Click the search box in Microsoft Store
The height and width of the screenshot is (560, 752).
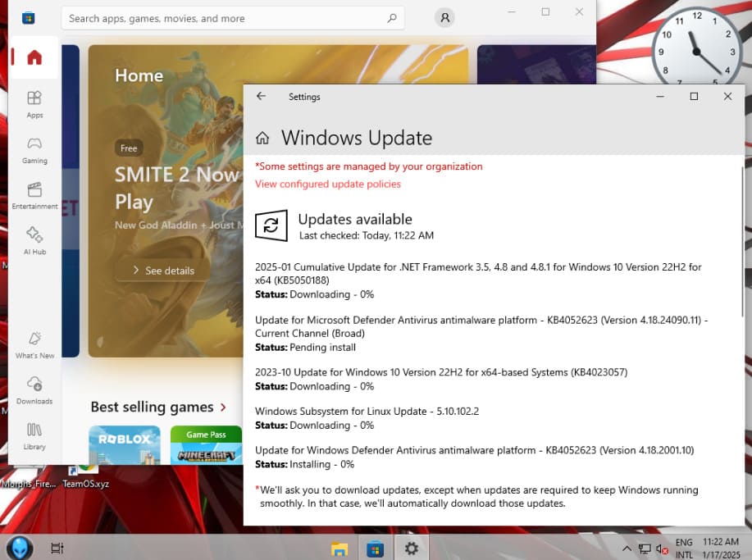point(233,18)
